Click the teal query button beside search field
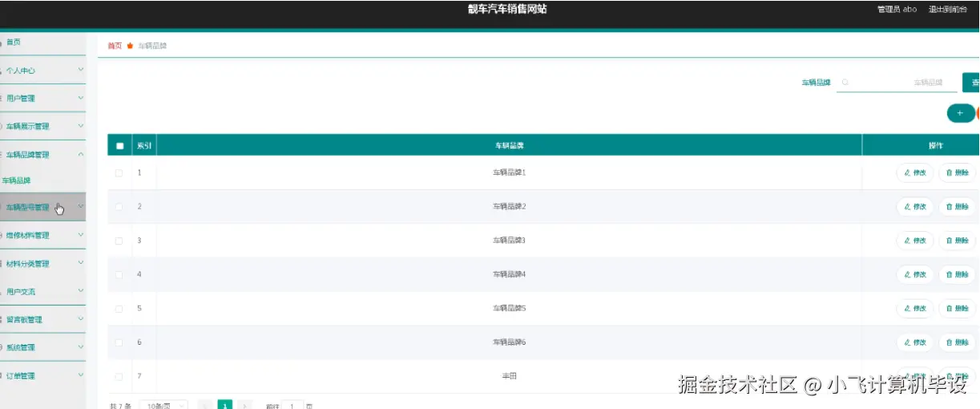 (971, 83)
